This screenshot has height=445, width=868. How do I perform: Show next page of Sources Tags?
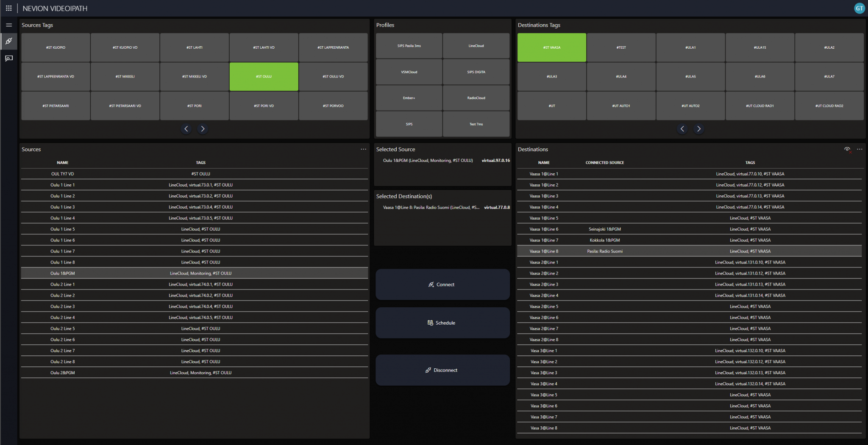tap(203, 128)
